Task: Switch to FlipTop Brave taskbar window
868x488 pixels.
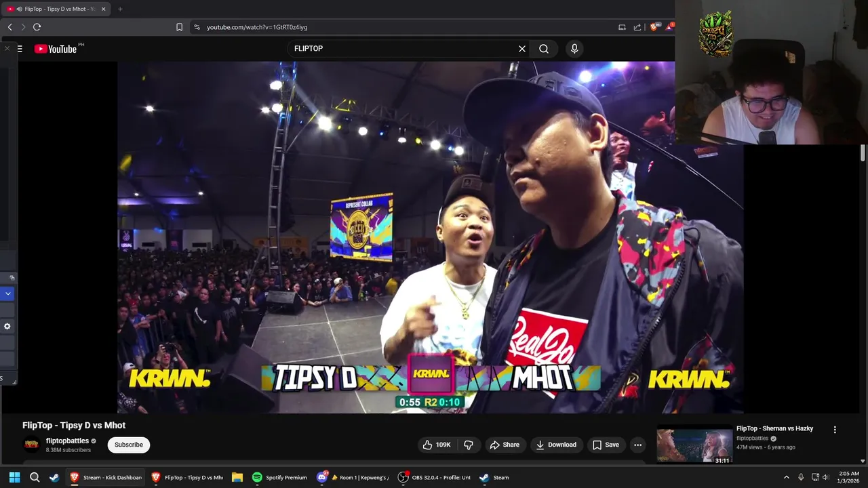Action: [187, 477]
